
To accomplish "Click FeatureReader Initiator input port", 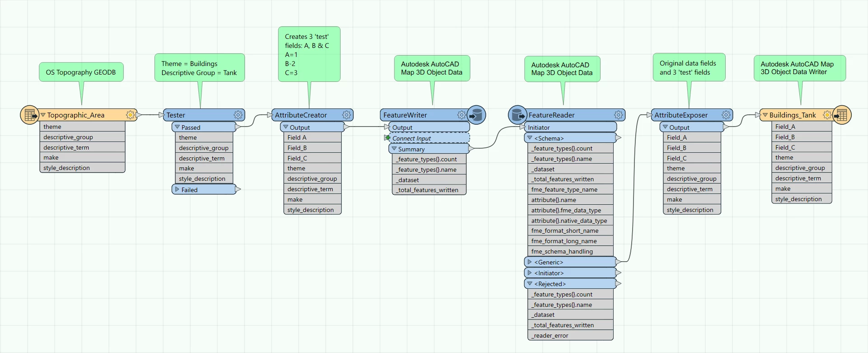I will [570, 127].
